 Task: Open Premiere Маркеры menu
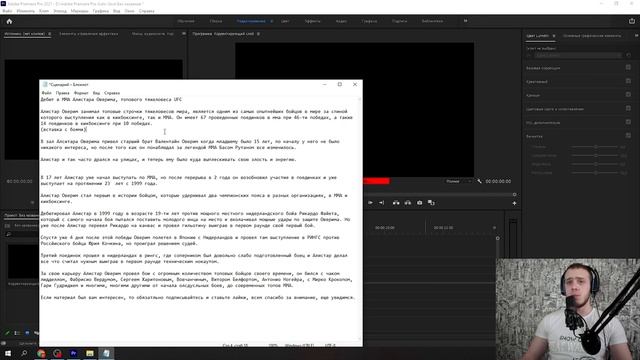(79, 11)
